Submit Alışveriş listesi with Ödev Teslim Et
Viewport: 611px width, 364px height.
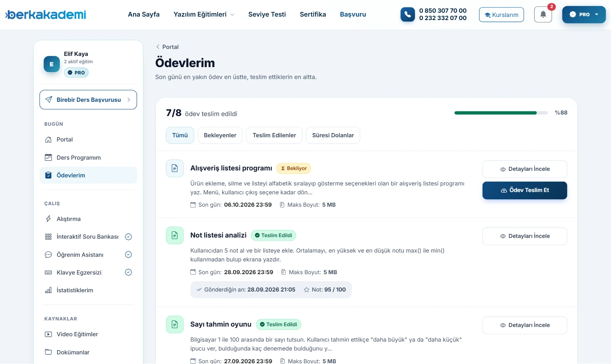525,190
